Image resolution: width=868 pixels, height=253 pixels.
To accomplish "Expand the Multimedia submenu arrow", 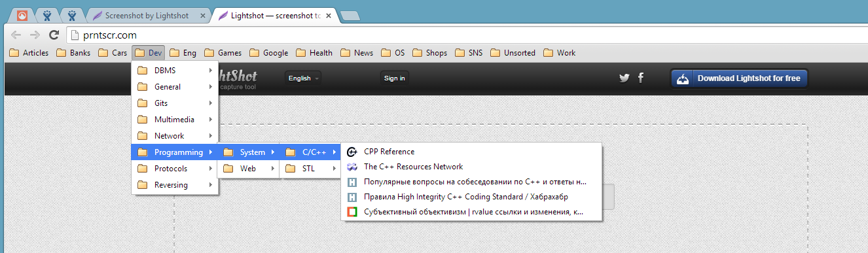I will point(210,119).
